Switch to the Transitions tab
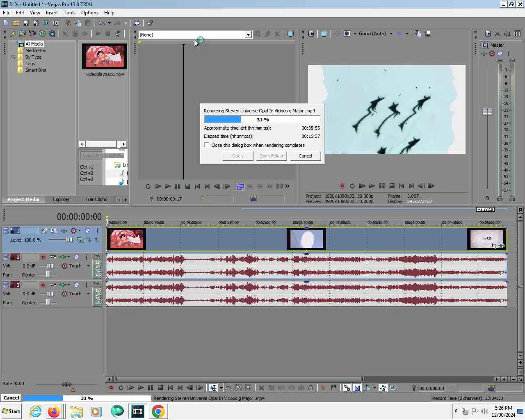The width and height of the screenshot is (525, 420). (x=96, y=199)
